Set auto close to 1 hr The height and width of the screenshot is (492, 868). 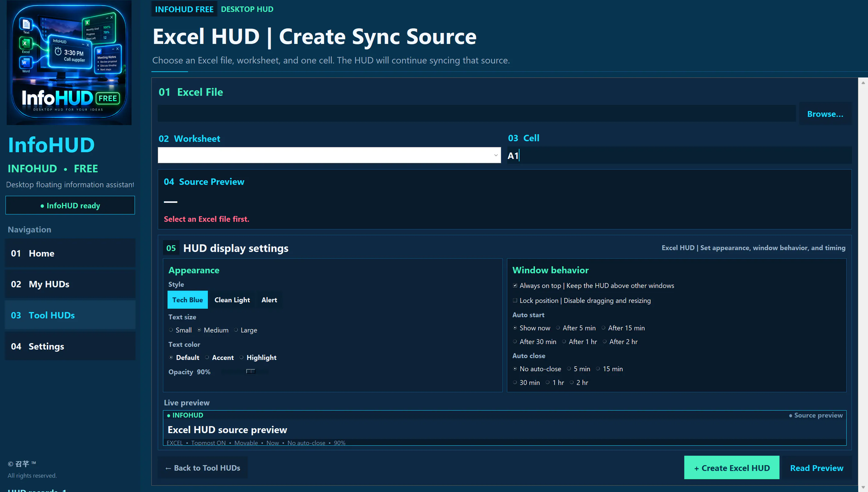click(555, 382)
